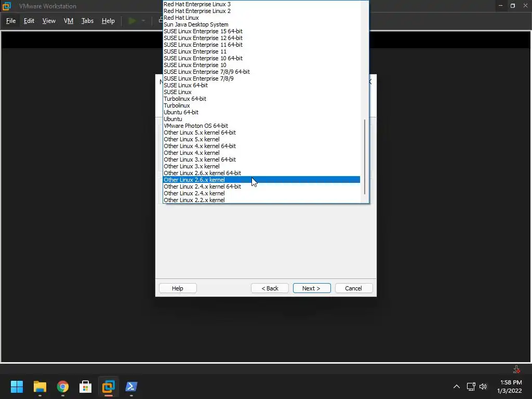This screenshot has width=532, height=399.
Task: Choose Other Linux 4.x kernel 64-bit
Action: pyautogui.click(x=261, y=146)
